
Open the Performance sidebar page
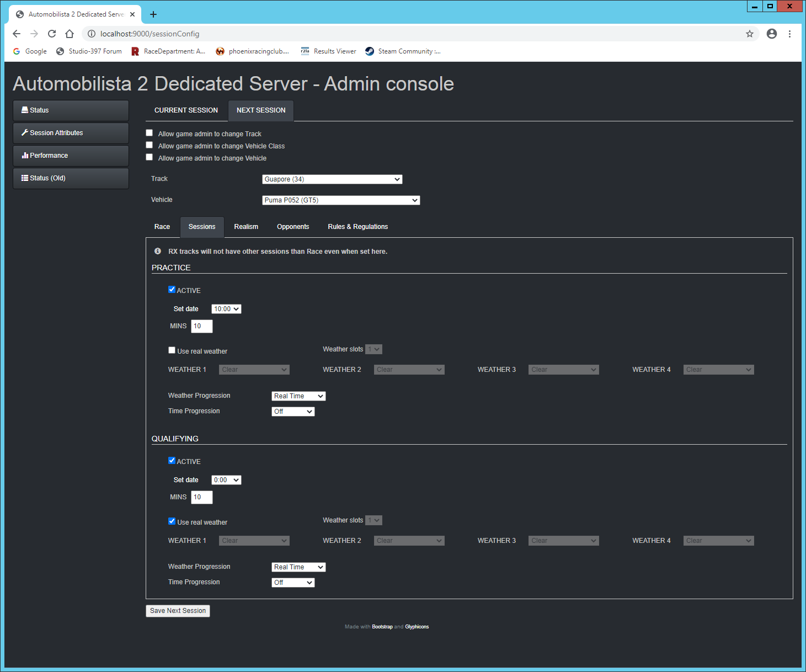coord(71,156)
